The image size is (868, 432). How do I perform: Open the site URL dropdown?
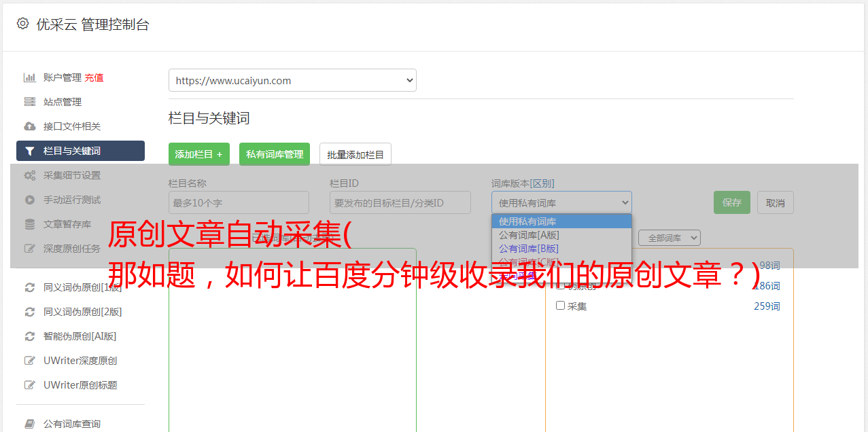(292, 80)
